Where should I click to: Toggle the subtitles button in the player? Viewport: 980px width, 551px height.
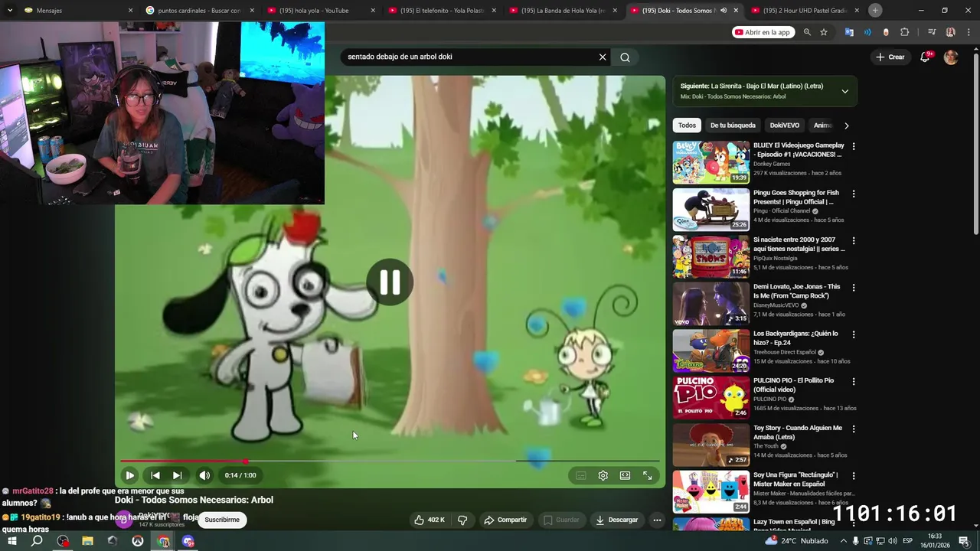click(581, 475)
